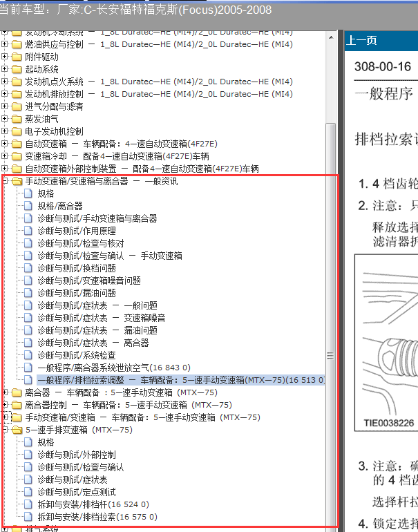Collapse the 手动变速箱/变速箱与离合器 一般资讯 node

coord(4,181)
